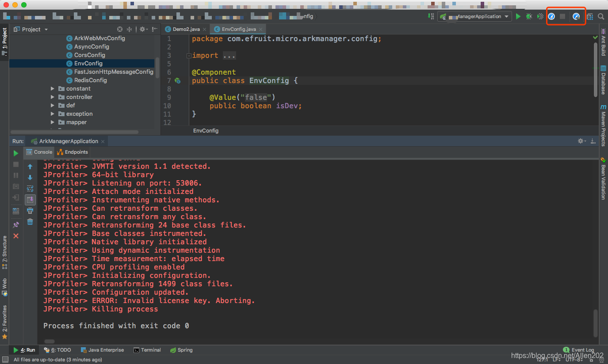Image resolution: width=608 pixels, height=364 pixels.
Task: Open Project panel gear settings
Action: 143,29
